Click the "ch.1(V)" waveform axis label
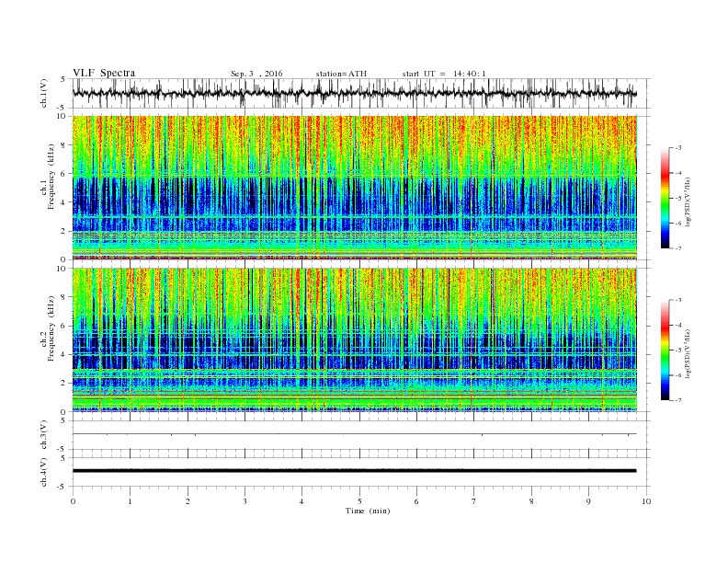This screenshot has height=563, width=728. [44, 93]
